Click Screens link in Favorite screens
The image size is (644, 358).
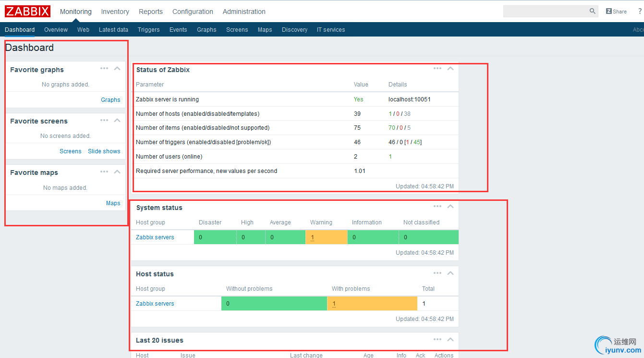pos(71,151)
